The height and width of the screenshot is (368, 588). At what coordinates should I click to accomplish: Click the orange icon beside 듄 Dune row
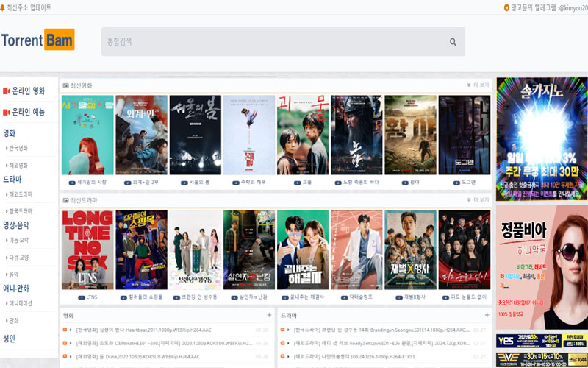(65, 356)
